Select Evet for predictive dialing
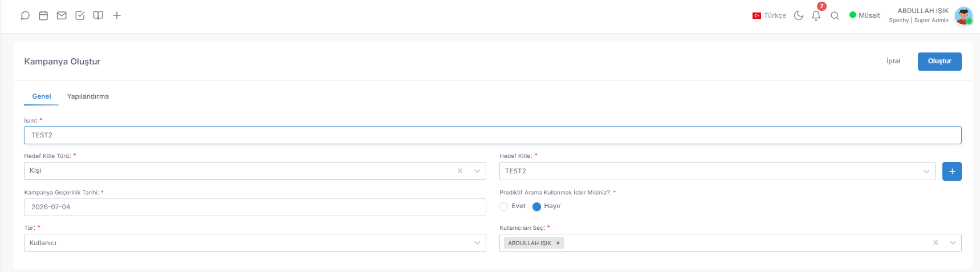Image resolution: width=980 pixels, height=272 pixels. 503,206
